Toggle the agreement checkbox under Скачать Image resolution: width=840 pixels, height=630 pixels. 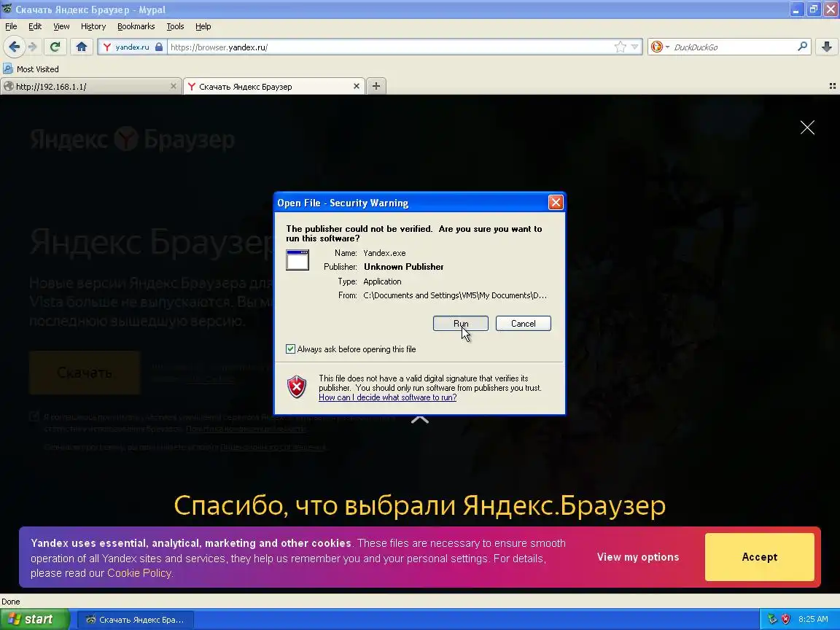tap(34, 416)
